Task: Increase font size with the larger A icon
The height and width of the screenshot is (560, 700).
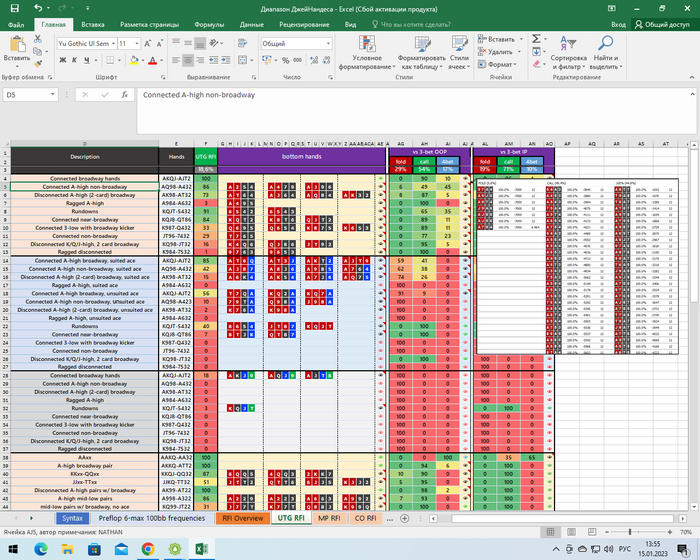Action: (147, 43)
